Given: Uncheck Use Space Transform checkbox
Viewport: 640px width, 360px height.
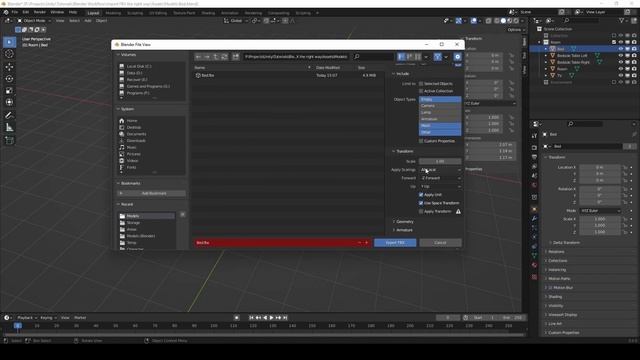Looking at the screenshot, I should click(421, 203).
